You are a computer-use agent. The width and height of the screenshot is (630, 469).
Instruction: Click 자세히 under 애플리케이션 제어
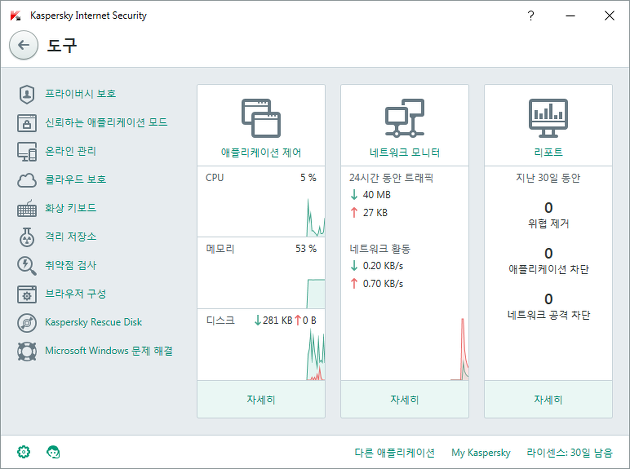point(261,399)
